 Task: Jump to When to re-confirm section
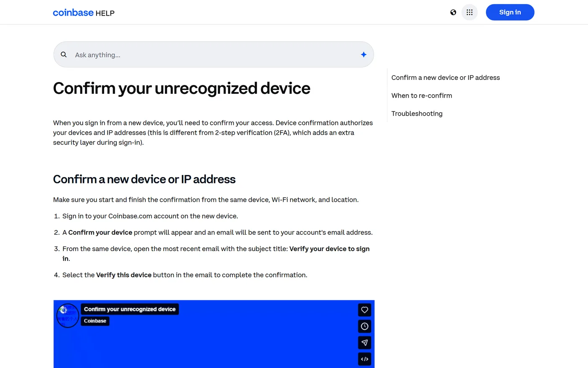pos(422,95)
